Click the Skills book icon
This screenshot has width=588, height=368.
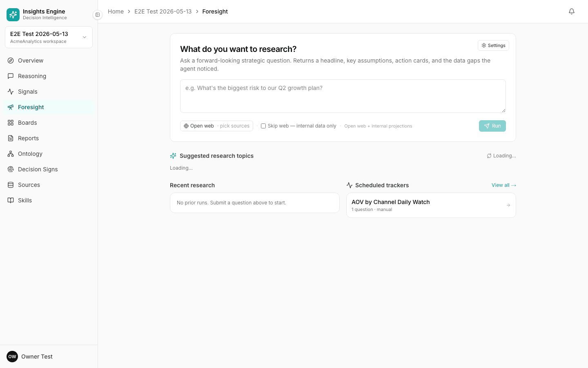tap(11, 200)
